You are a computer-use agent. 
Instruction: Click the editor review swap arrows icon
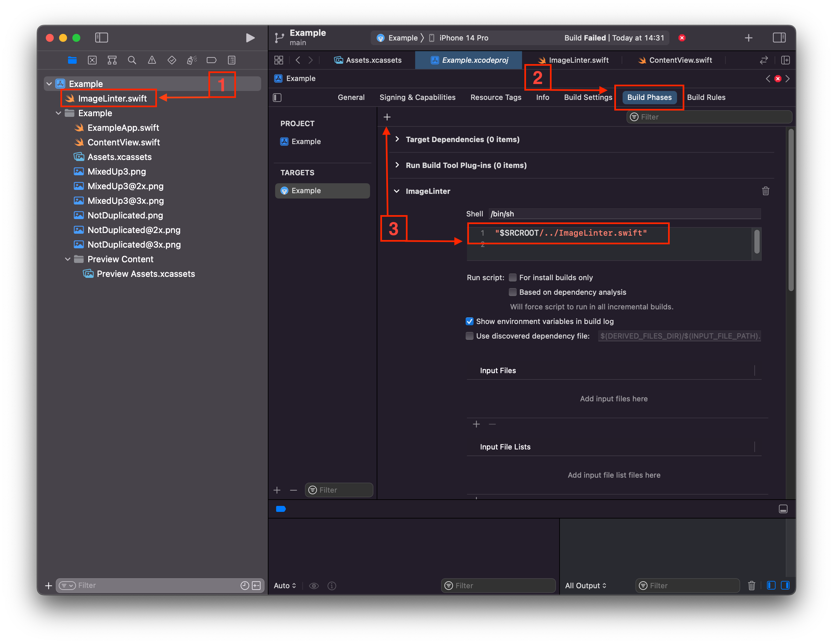click(764, 60)
